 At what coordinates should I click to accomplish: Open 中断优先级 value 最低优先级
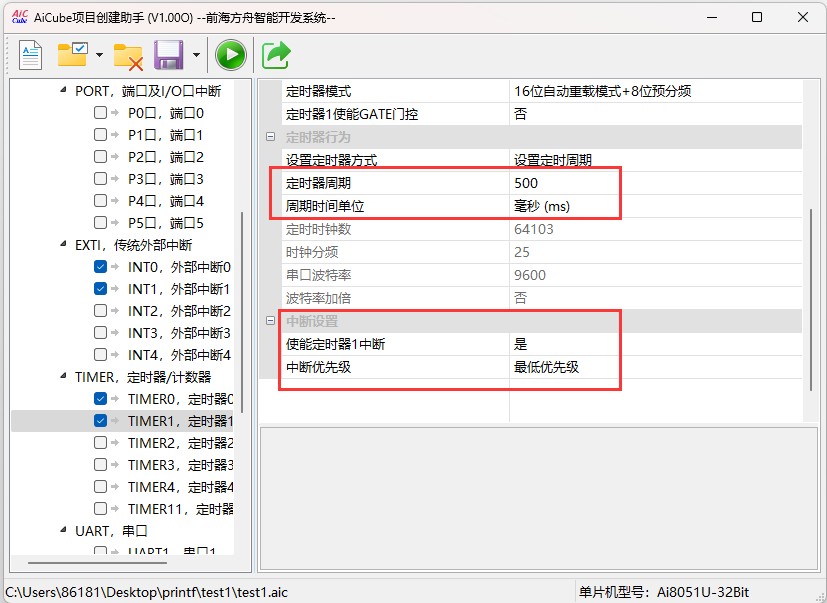[656, 367]
